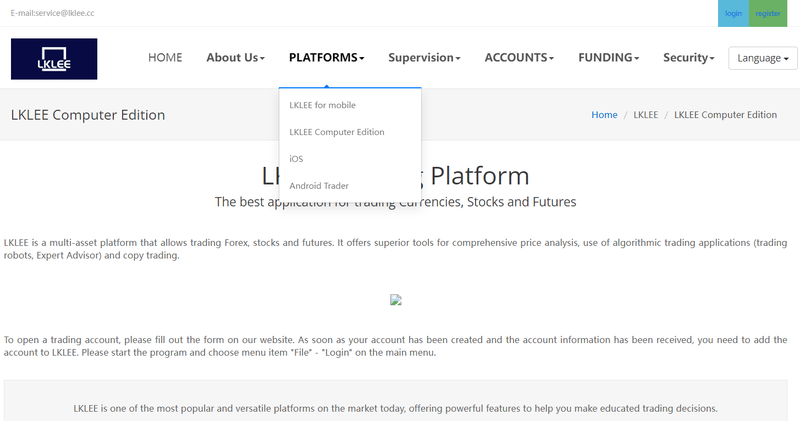Click the paragraph "To open a trading account"
The height and width of the screenshot is (421, 800).
tap(395, 346)
